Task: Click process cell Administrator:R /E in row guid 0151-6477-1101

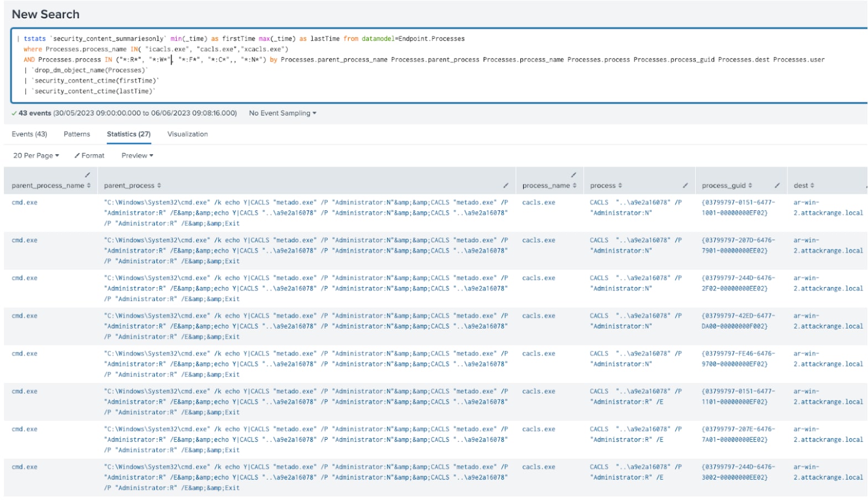Action: [635, 397]
